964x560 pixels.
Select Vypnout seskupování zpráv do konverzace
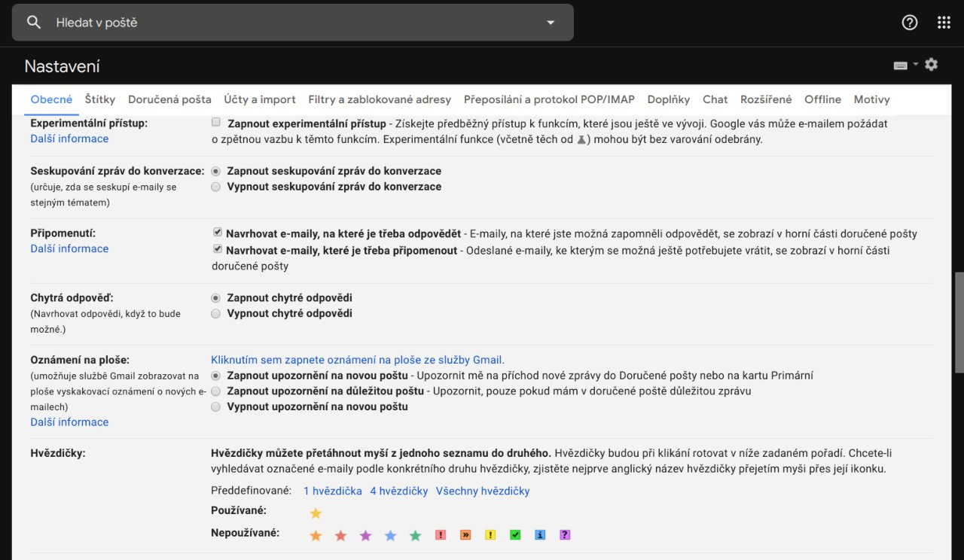[x=216, y=187]
